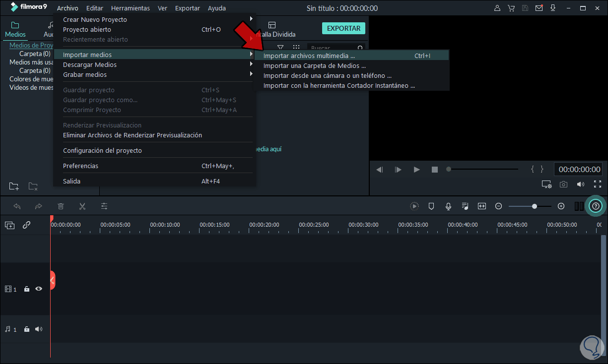Open the Herramientas menu
This screenshot has width=608, height=364.
click(130, 8)
